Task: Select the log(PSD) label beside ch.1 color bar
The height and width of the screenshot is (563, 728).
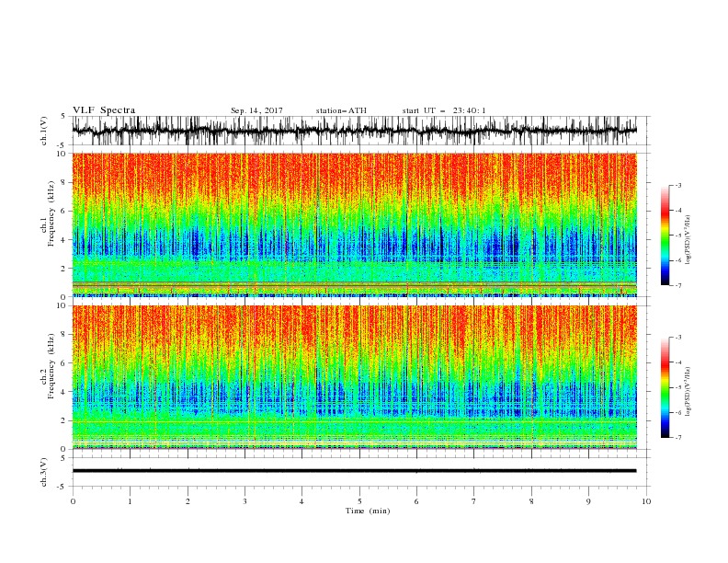Action: (688, 240)
